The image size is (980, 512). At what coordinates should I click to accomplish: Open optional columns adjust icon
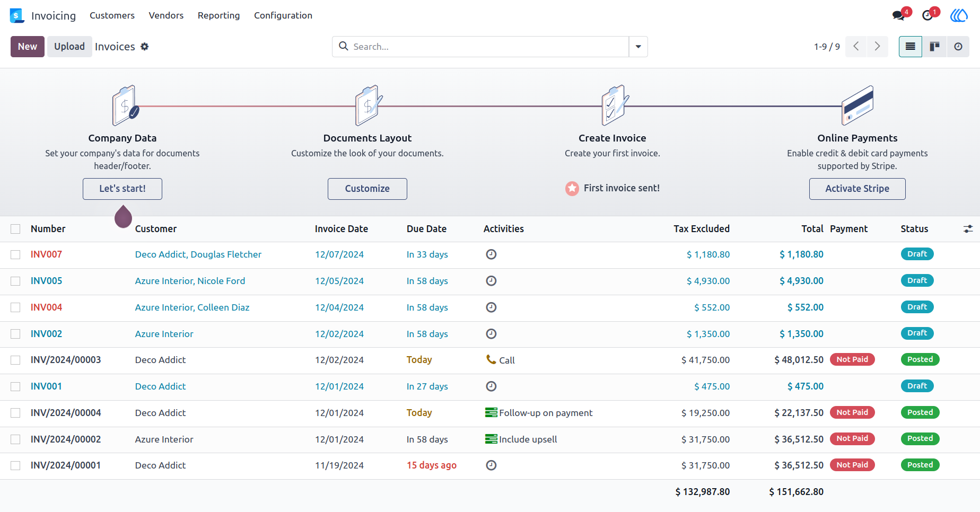(x=968, y=229)
